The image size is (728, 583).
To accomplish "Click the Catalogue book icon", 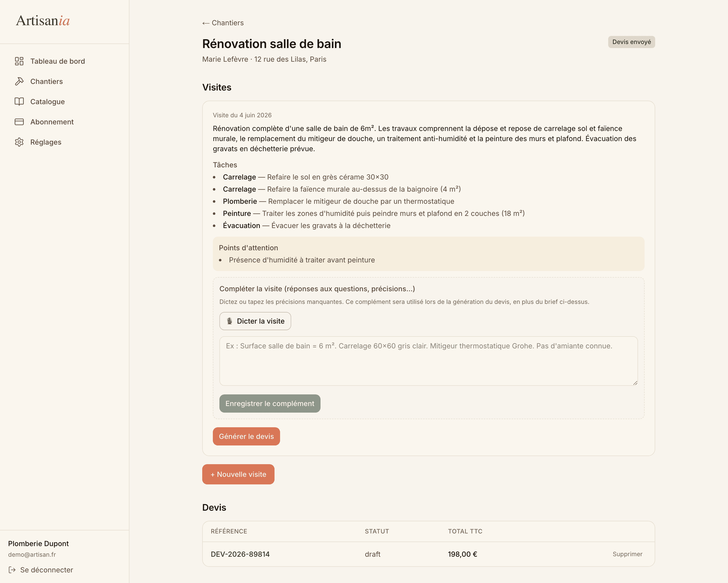I will pyautogui.click(x=19, y=102).
